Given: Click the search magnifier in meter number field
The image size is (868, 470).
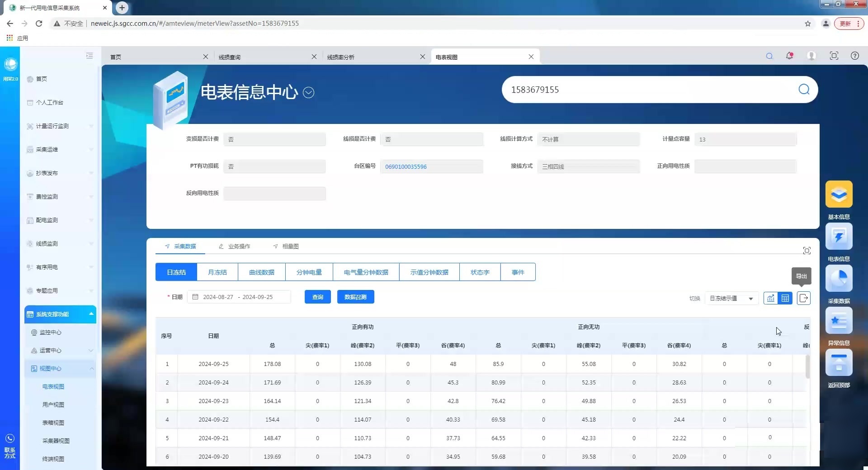Looking at the screenshot, I should tap(803, 90).
